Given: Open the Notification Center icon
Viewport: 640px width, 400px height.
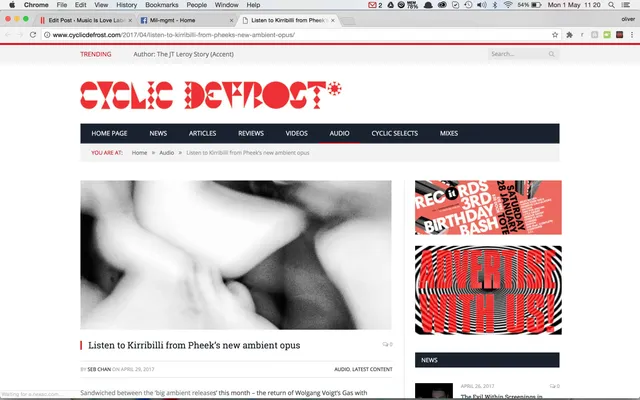Looking at the screenshot, I should click(625, 5).
